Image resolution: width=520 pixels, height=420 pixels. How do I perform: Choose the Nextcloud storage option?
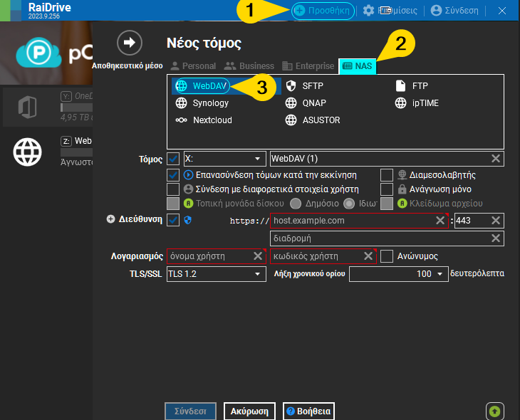tap(204, 120)
